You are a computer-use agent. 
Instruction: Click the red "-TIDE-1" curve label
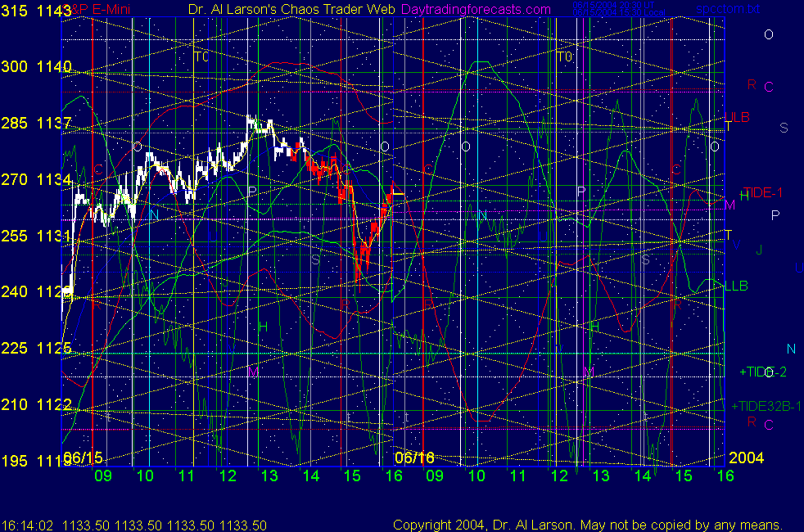click(x=762, y=192)
